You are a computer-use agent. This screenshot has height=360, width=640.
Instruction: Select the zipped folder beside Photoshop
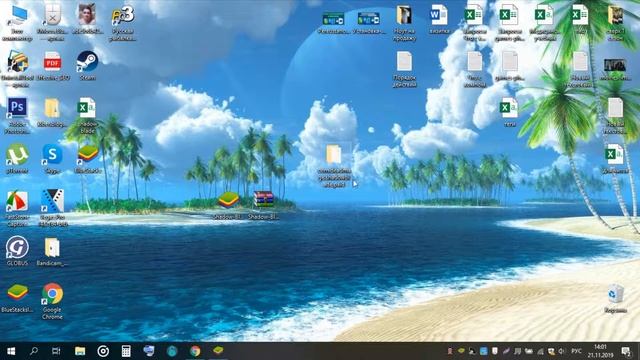coord(52,109)
